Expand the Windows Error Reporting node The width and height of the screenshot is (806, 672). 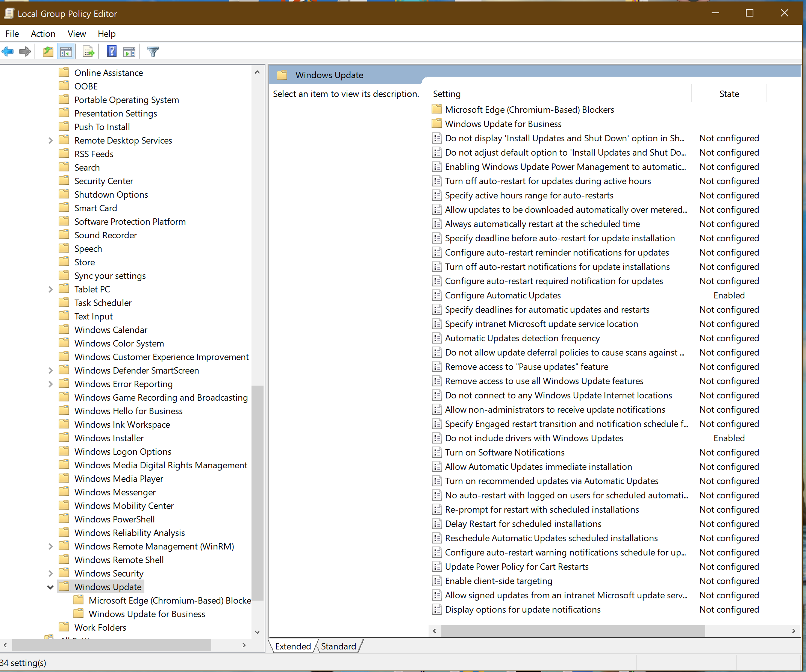click(x=50, y=384)
